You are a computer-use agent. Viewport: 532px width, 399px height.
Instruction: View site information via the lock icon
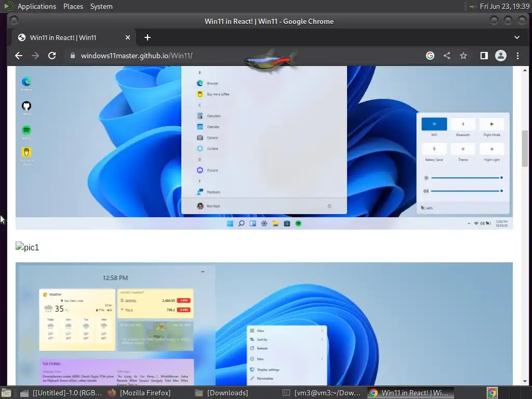click(x=72, y=56)
